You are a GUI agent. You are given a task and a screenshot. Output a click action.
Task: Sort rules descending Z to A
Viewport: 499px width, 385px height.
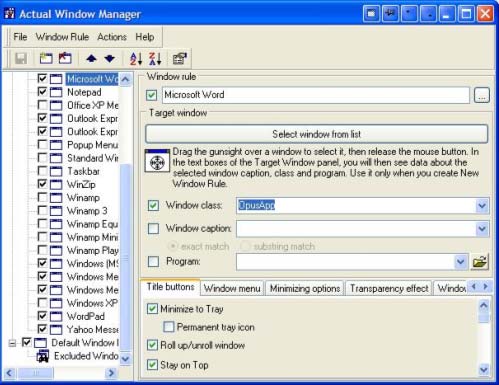point(155,59)
